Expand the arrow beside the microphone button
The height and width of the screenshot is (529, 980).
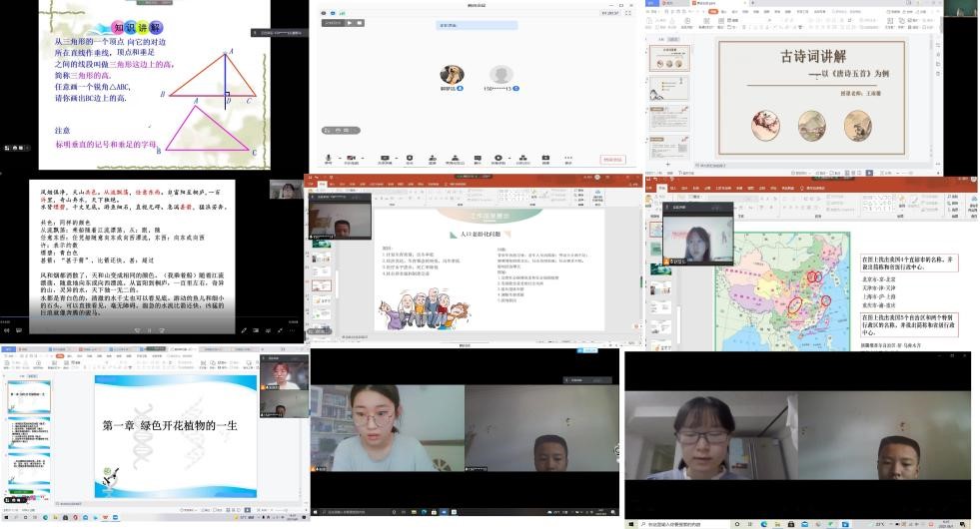(338, 157)
